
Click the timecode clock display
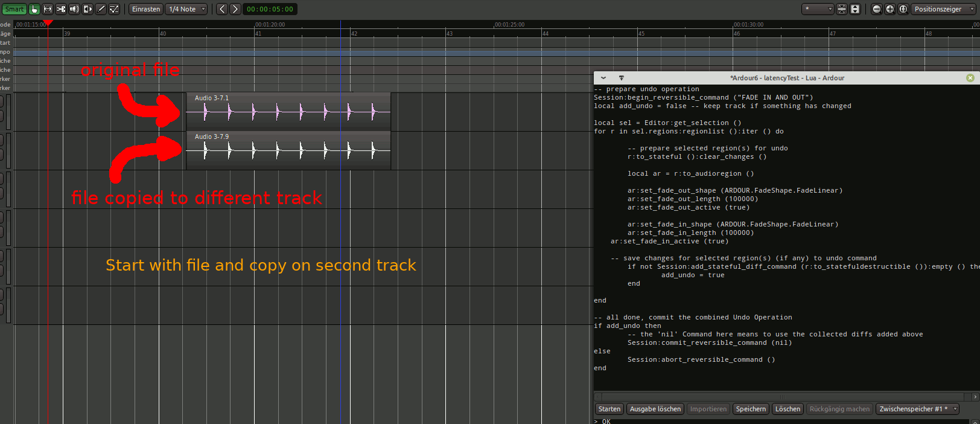270,9
